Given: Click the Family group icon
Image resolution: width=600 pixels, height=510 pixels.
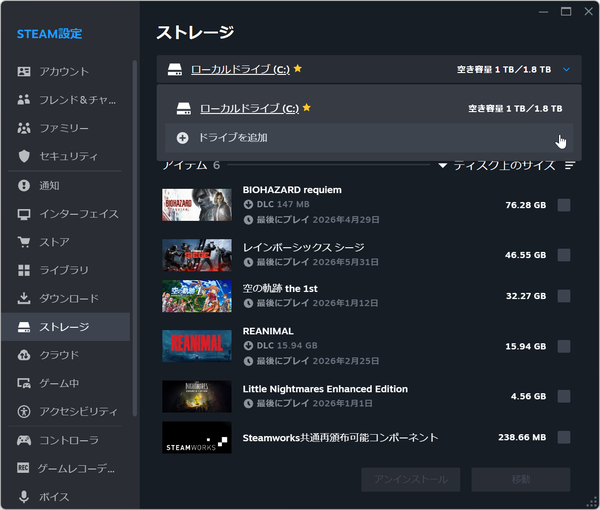Looking at the screenshot, I should (x=24, y=128).
